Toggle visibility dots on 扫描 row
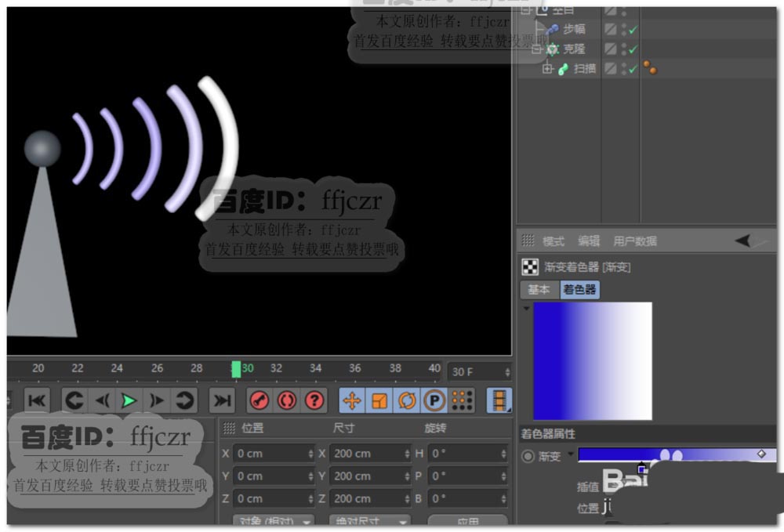This screenshot has height=532, width=784. pos(623,68)
